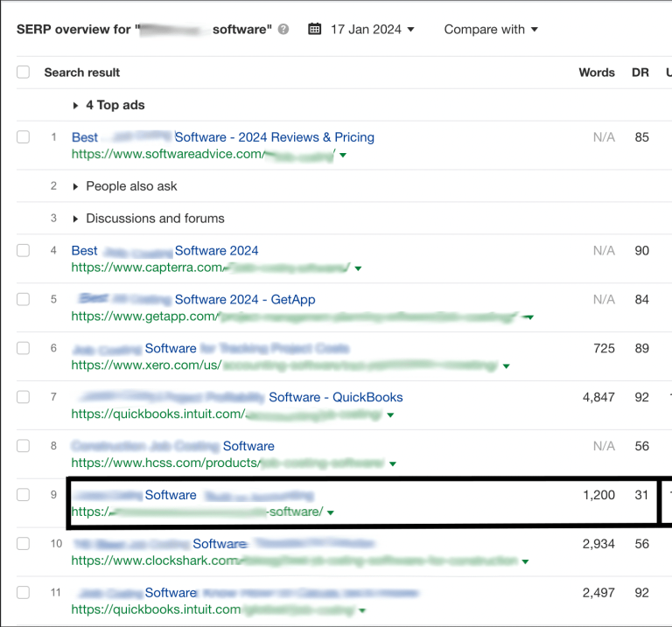The width and height of the screenshot is (672, 627).
Task: Check the box for result 1 softwareadvice.com
Action: click(x=23, y=137)
